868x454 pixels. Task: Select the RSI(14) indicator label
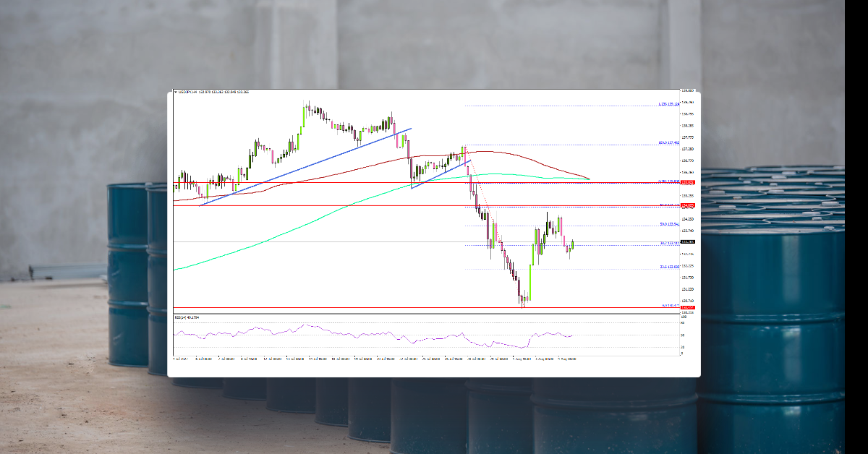click(x=185, y=317)
